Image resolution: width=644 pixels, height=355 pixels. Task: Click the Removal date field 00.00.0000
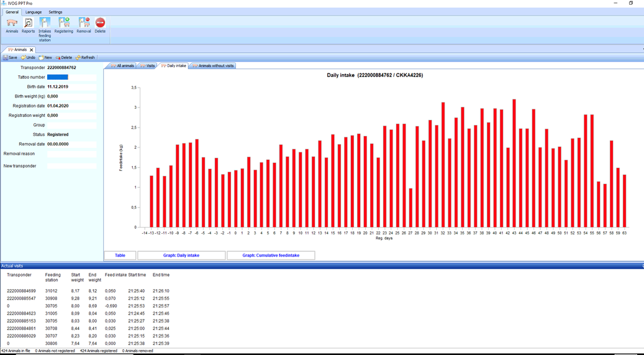pyautogui.click(x=71, y=144)
